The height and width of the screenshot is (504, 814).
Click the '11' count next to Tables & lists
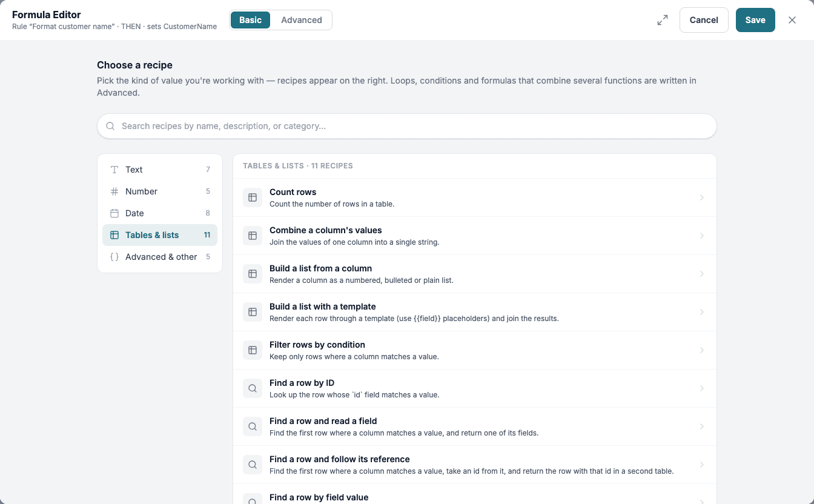(207, 235)
